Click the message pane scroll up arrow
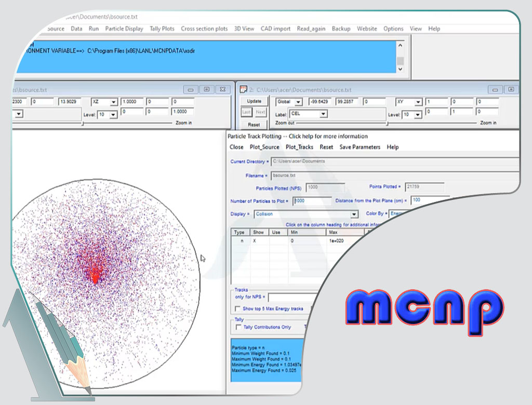The height and width of the screenshot is (405, 532). click(x=400, y=45)
